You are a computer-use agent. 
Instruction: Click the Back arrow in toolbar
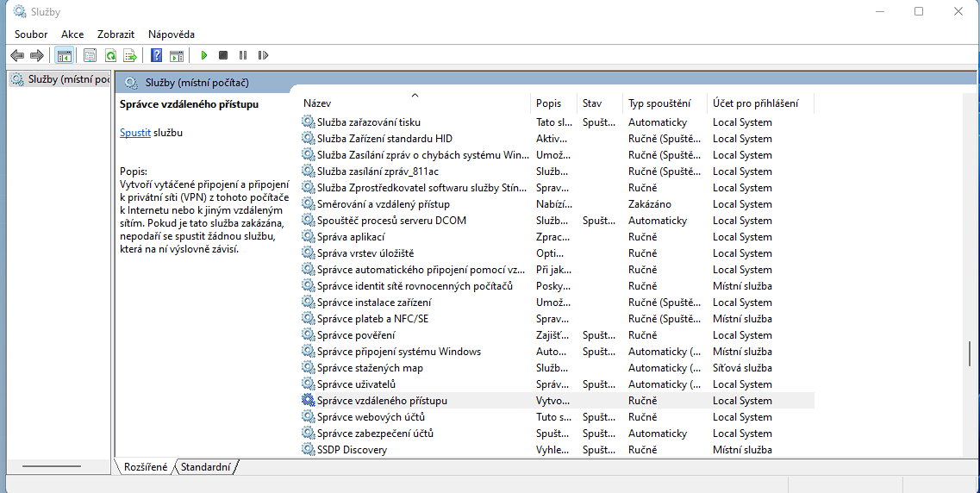[17, 55]
